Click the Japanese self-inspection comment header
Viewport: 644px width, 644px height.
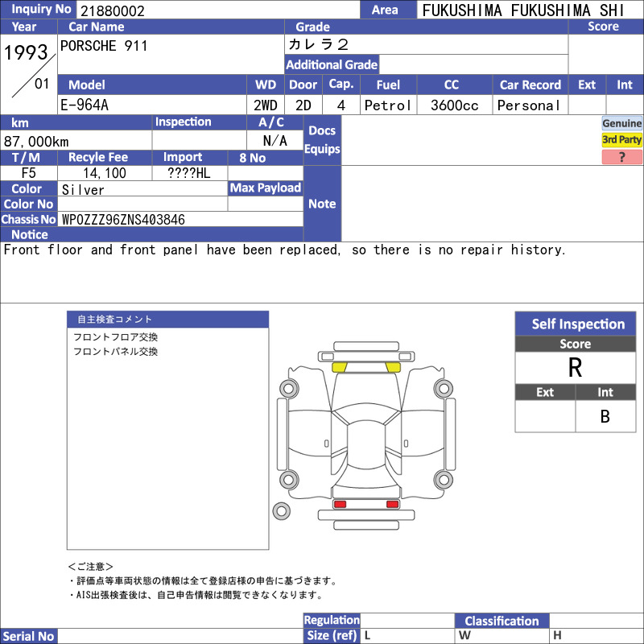click(167, 320)
